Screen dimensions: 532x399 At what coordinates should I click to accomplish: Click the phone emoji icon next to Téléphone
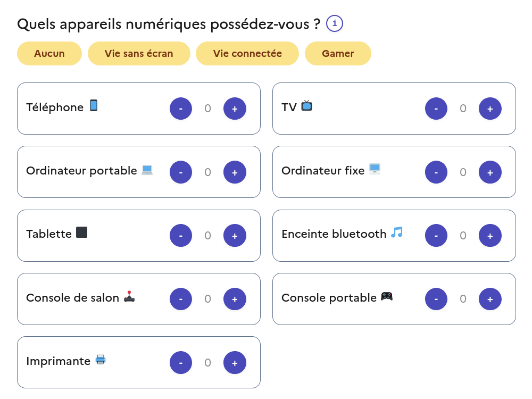[x=94, y=105]
